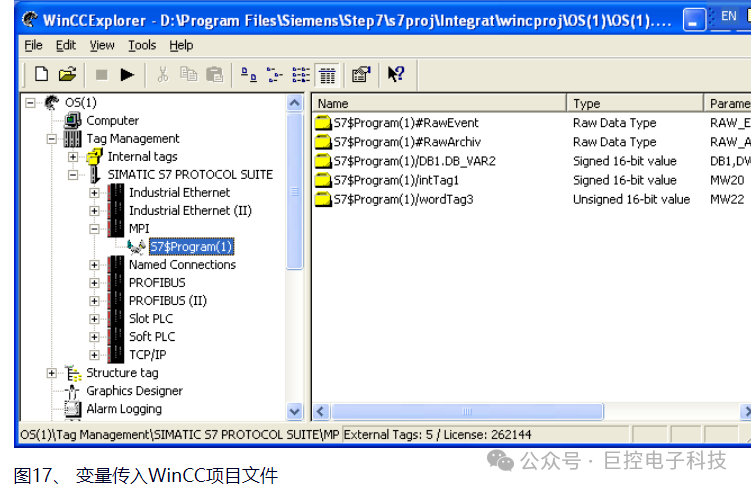
Task: Switch to Large Icons view
Action: (249, 75)
